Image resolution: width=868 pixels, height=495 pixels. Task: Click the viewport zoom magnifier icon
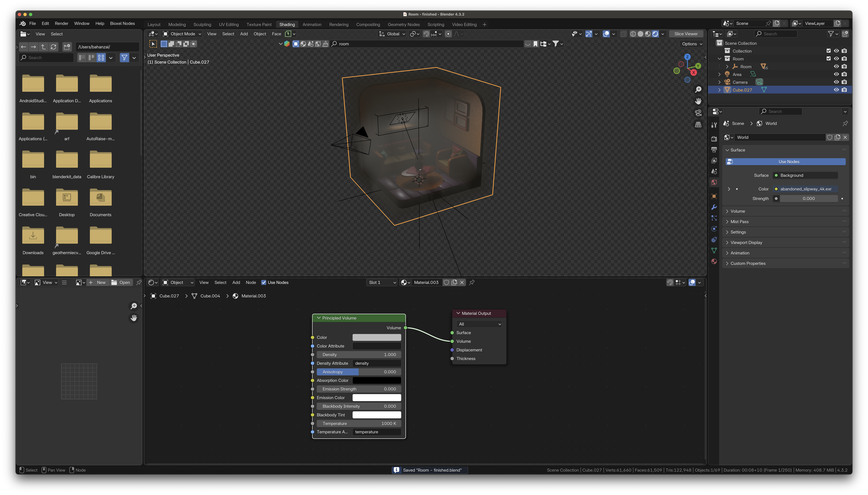coord(698,89)
